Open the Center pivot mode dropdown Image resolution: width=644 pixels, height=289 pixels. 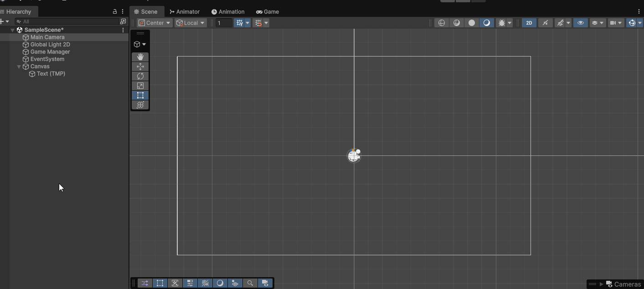[155, 23]
